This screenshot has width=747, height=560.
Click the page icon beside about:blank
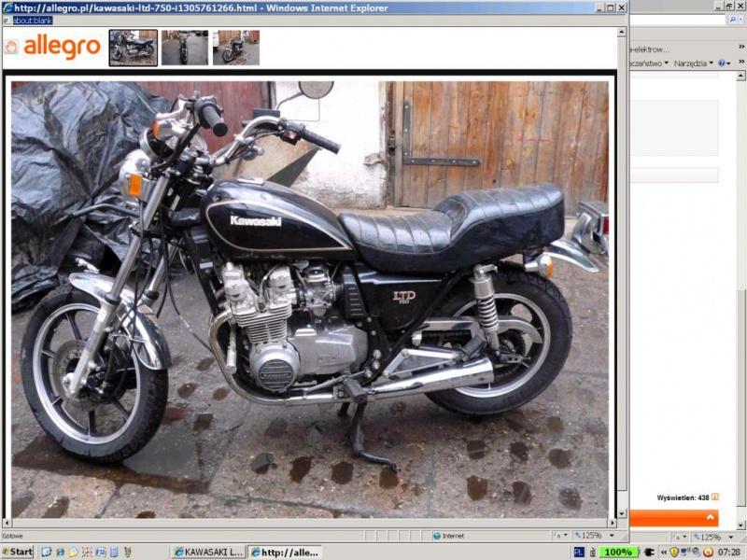[7, 21]
